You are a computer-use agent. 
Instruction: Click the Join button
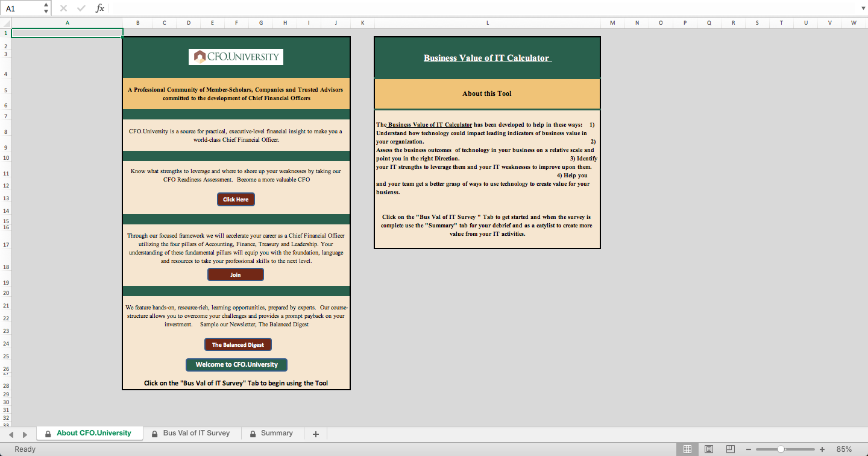click(x=236, y=274)
